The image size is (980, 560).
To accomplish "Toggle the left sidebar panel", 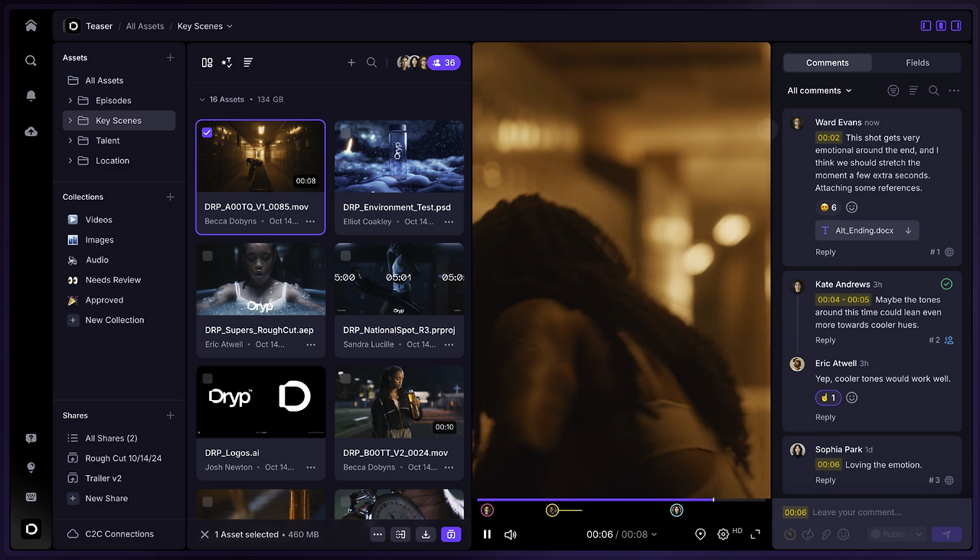I will pos(926,26).
